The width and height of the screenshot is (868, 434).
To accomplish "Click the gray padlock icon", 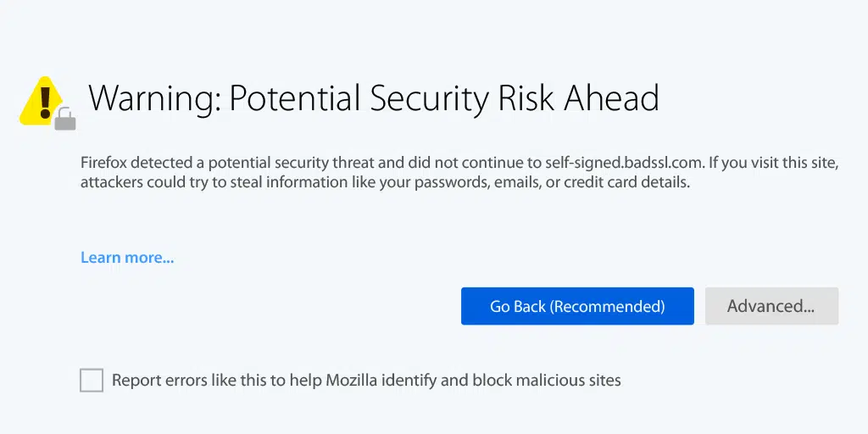I will 65,120.
